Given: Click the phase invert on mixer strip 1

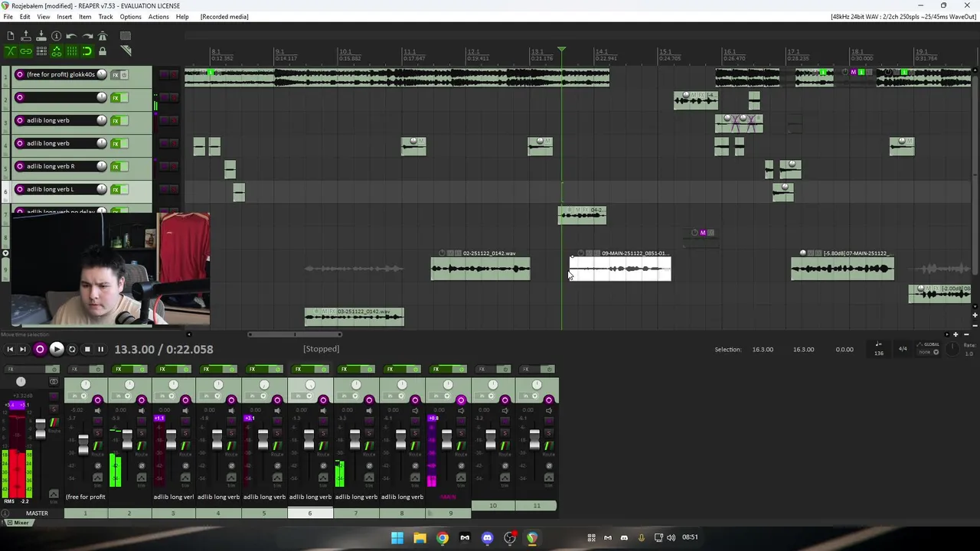Looking at the screenshot, I should click(x=97, y=466).
